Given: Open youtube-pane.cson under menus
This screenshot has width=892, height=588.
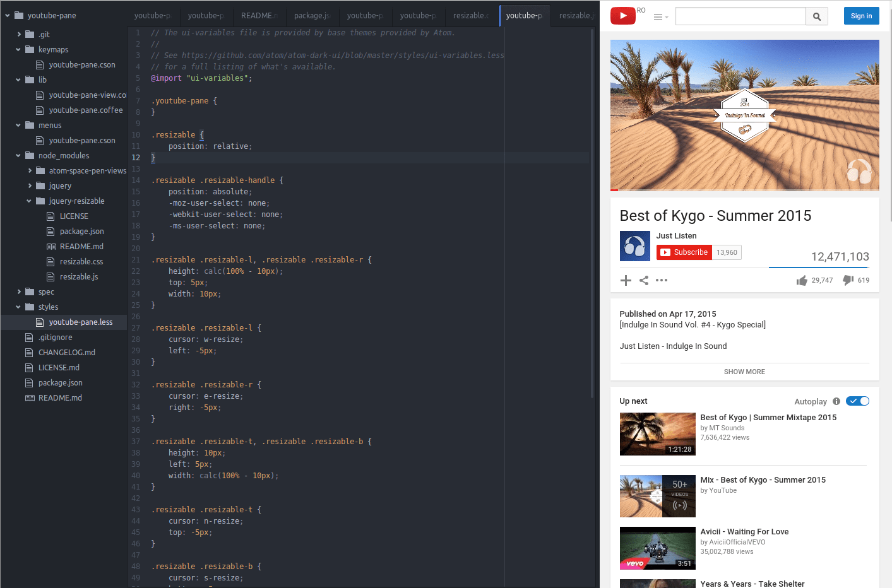Looking at the screenshot, I should point(75,140).
